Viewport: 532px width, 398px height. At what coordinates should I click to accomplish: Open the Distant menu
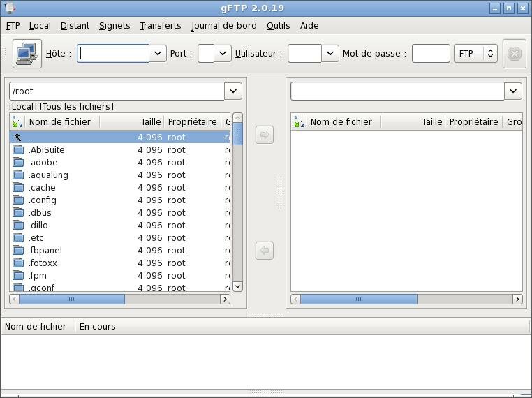click(75, 26)
